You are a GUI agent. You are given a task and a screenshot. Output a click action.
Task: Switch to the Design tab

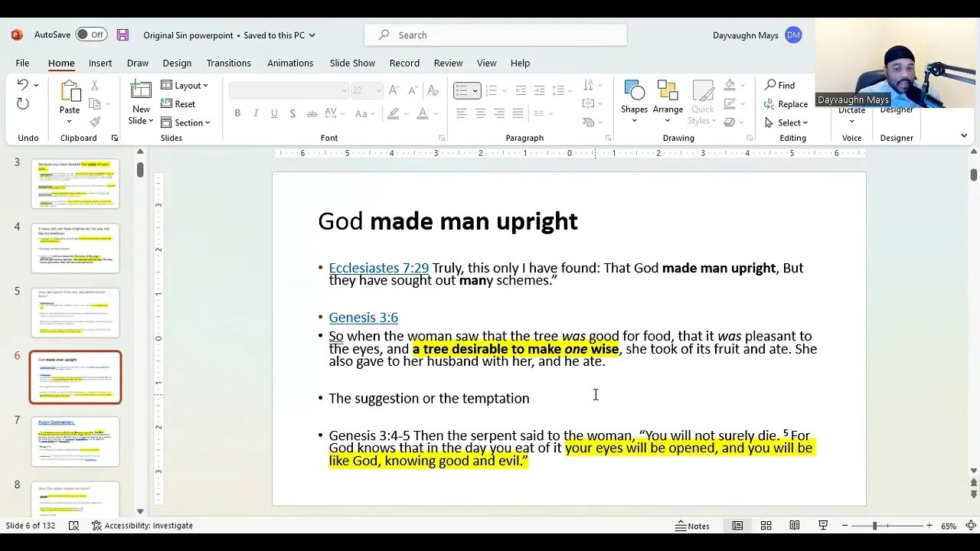coord(177,63)
